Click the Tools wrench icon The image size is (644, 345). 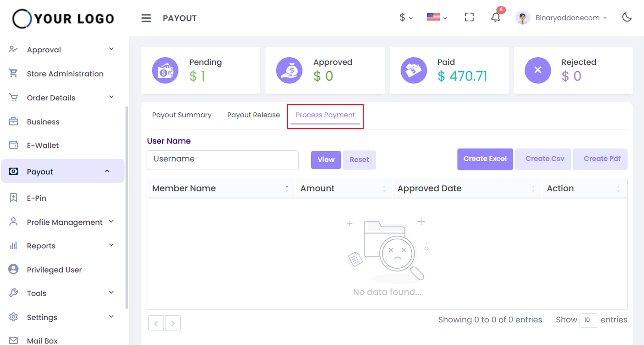coord(13,293)
